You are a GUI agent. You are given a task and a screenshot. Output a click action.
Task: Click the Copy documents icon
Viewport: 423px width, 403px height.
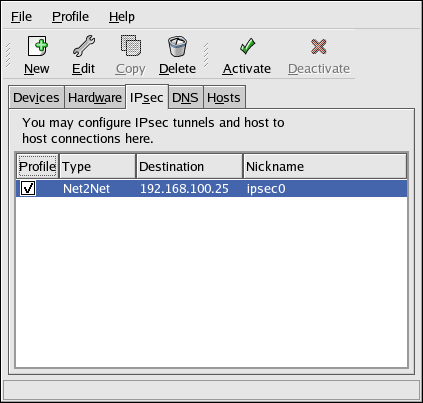[x=131, y=46]
